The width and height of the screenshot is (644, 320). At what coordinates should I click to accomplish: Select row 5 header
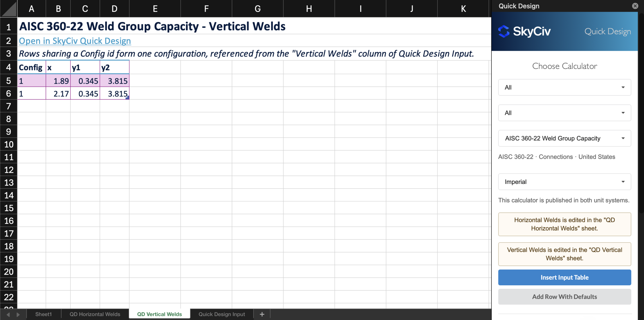click(9, 81)
